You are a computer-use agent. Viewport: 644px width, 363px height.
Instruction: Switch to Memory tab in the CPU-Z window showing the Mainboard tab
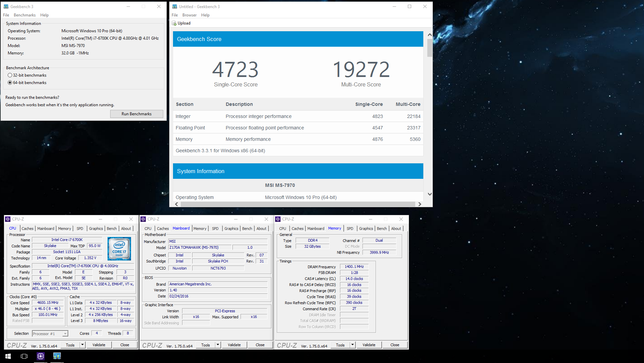pyautogui.click(x=200, y=229)
